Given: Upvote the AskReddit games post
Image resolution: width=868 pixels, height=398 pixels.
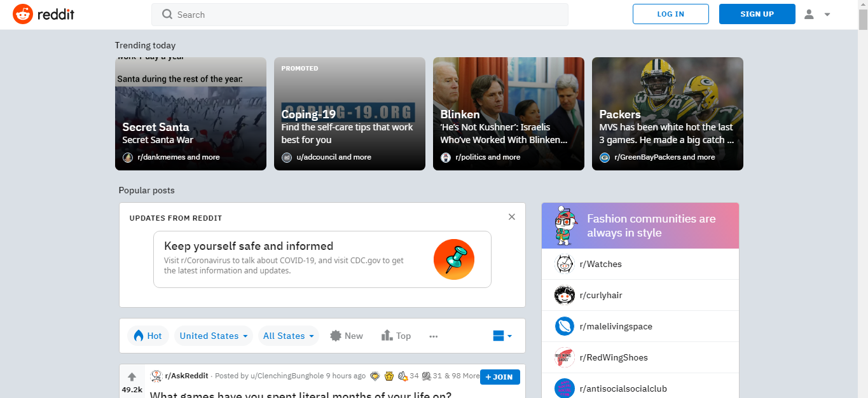Looking at the screenshot, I should pyautogui.click(x=132, y=377).
